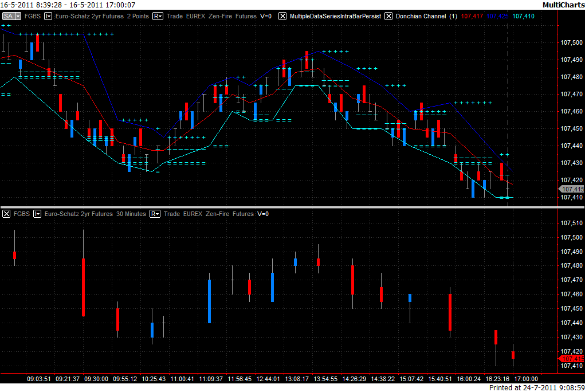Toggle the X box for MultipleDataSeriesIntraBarPersist
This screenshot has width=585, height=392.
point(282,17)
